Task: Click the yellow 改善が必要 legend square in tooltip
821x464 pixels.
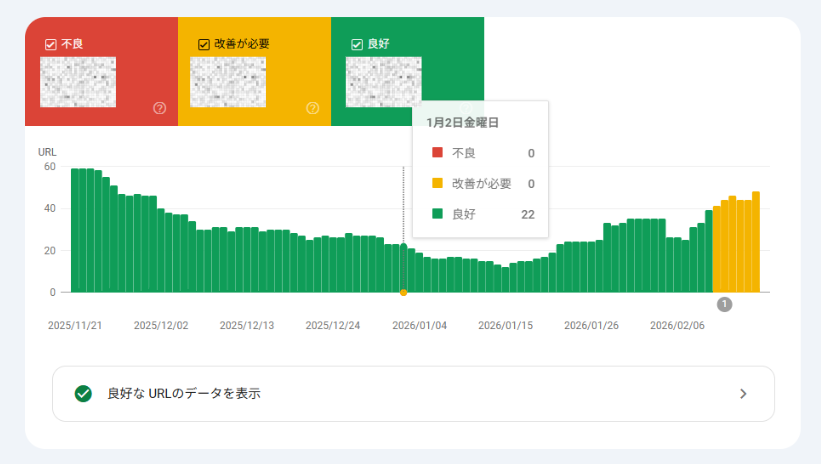Action: 437,183
